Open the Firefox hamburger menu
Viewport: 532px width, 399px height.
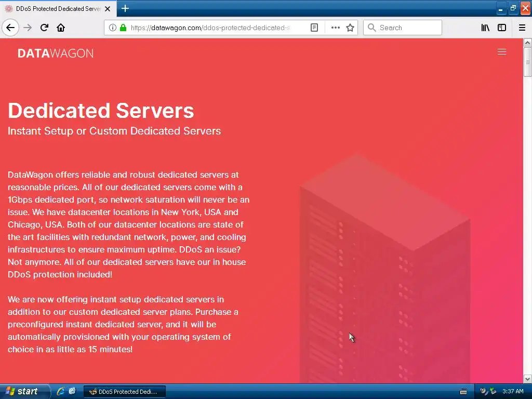(522, 28)
